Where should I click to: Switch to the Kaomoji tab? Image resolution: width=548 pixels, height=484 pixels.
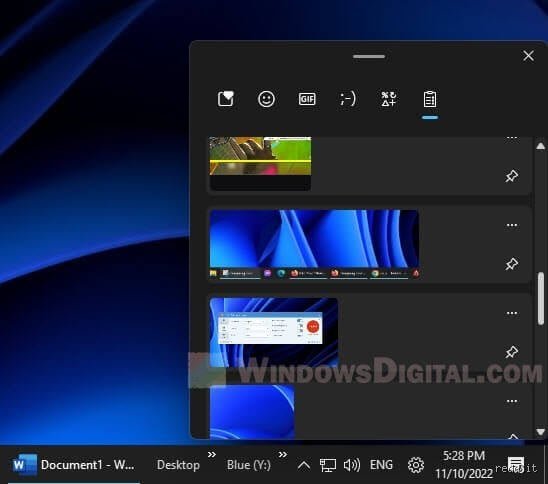click(348, 99)
